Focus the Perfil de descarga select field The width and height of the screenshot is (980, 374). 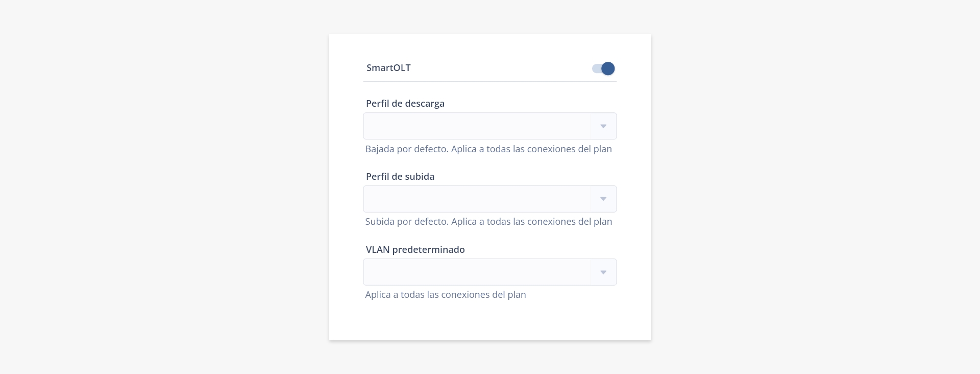[476, 126]
